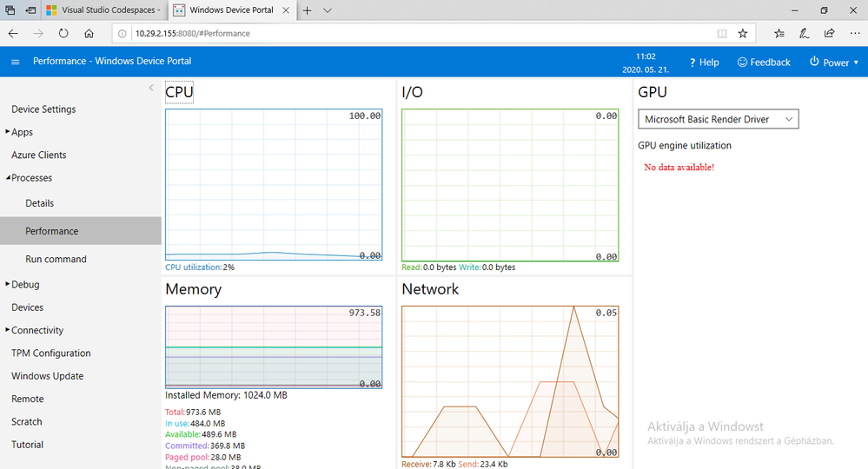Close the Windows Device Portal tab
The height and width of the screenshot is (469, 868).
(286, 10)
